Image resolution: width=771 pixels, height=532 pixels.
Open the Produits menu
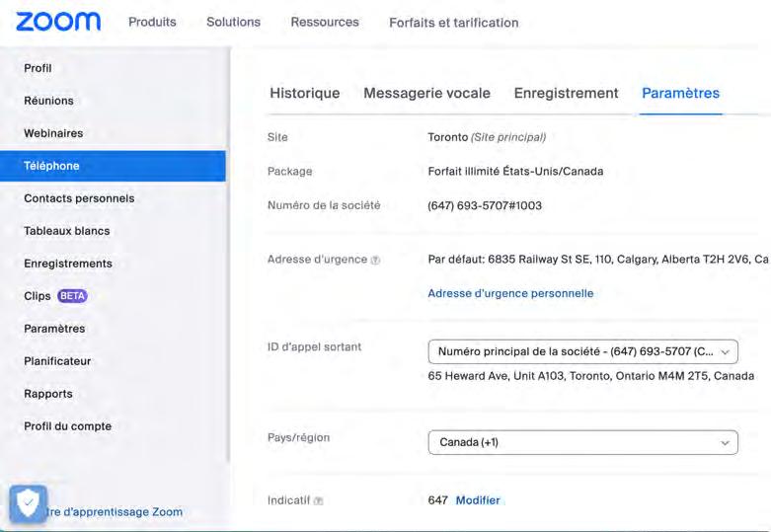coord(152,22)
